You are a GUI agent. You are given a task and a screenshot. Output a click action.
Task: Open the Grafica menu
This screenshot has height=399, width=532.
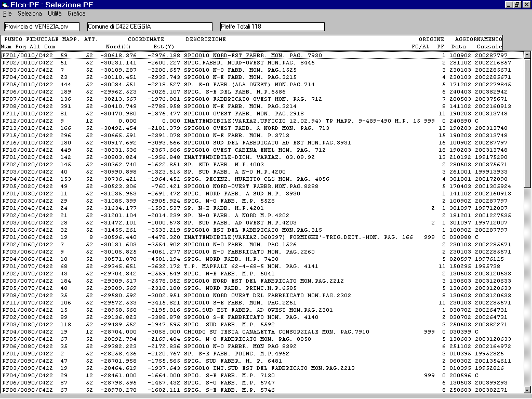pos(76,14)
